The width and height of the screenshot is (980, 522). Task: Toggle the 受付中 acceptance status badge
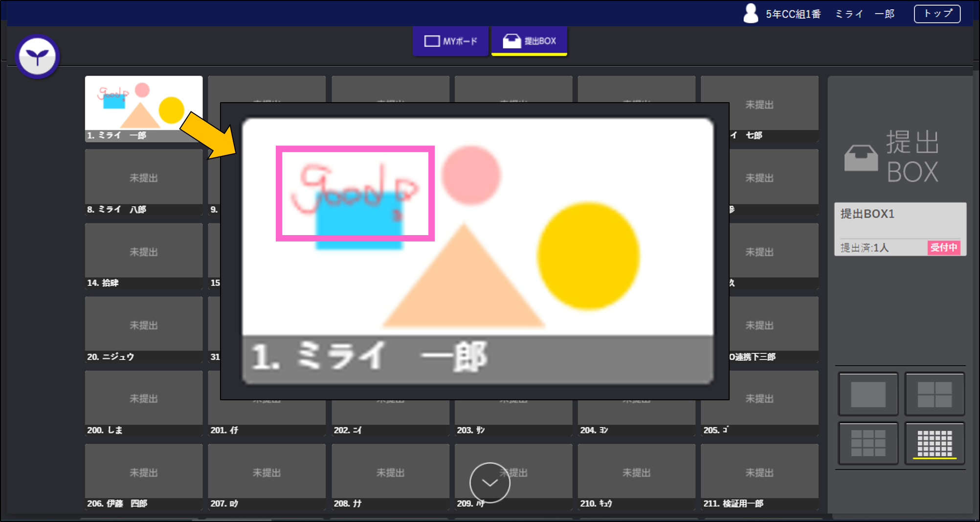click(945, 248)
